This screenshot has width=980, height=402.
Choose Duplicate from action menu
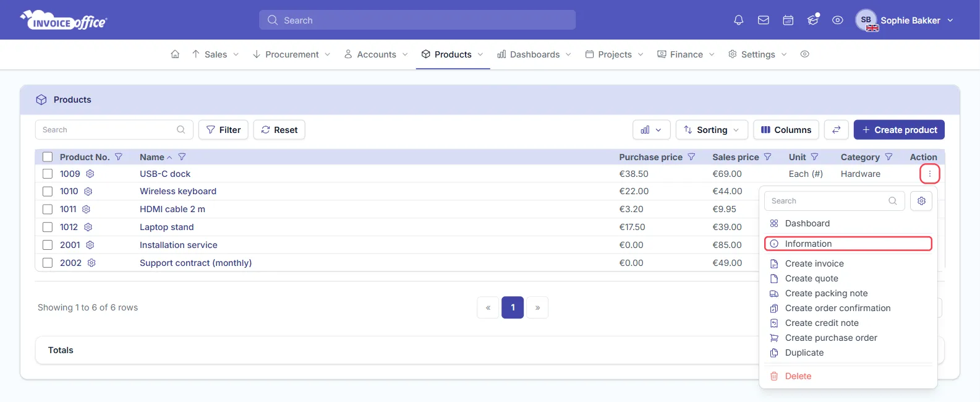click(x=848, y=353)
